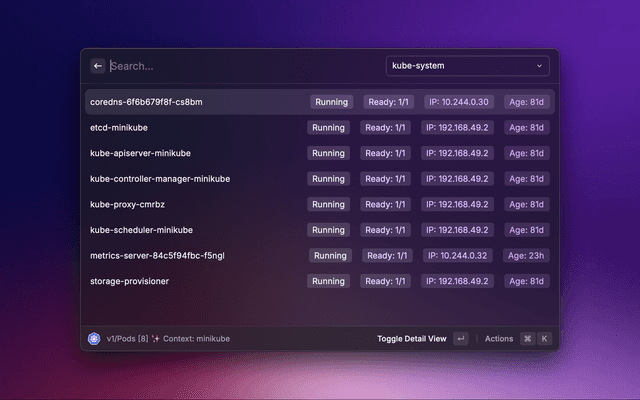Image resolution: width=640 pixels, height=400 pixels.
Task: Select the storage-provisioner pod
Action: click(130, 281)
